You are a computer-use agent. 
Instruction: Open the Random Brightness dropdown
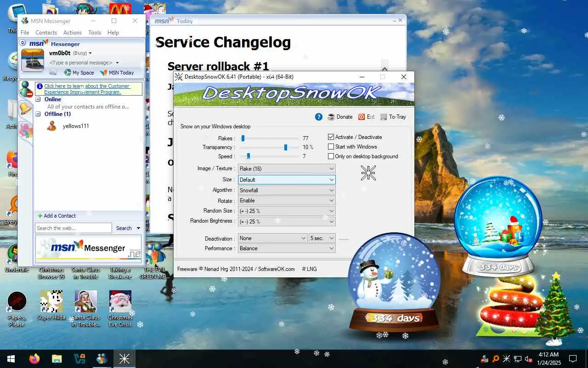click(287, 222)
